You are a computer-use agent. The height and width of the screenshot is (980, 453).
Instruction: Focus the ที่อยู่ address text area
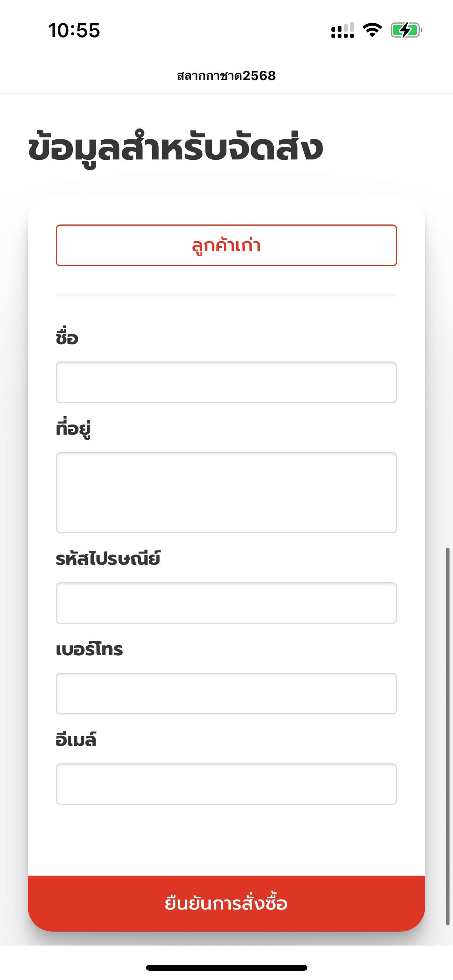pyautogui.click(x=226, y=492)
